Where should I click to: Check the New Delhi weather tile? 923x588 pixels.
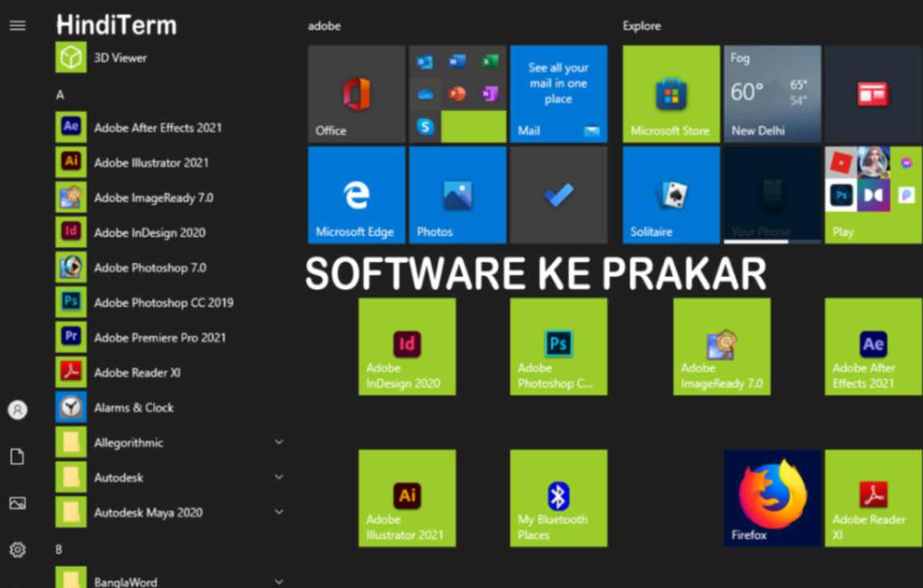771,94
